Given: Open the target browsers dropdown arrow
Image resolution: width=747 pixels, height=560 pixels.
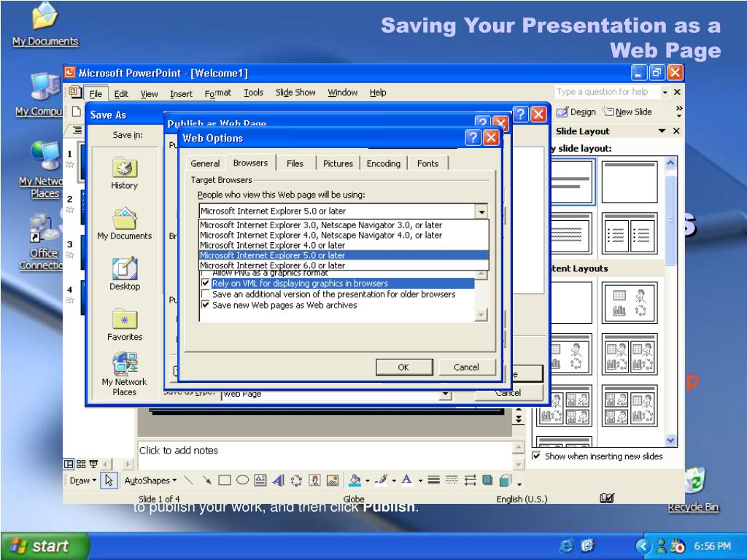Looking at the screenshot, I should (x=481, y=211).
